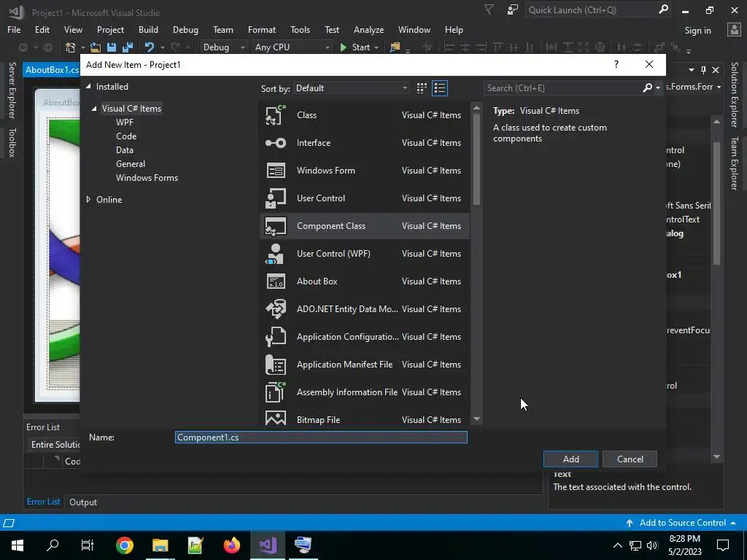Expand the Online tree node
Image resolution: width=747 pixels, height=560 pixels.
pos(88,200)
